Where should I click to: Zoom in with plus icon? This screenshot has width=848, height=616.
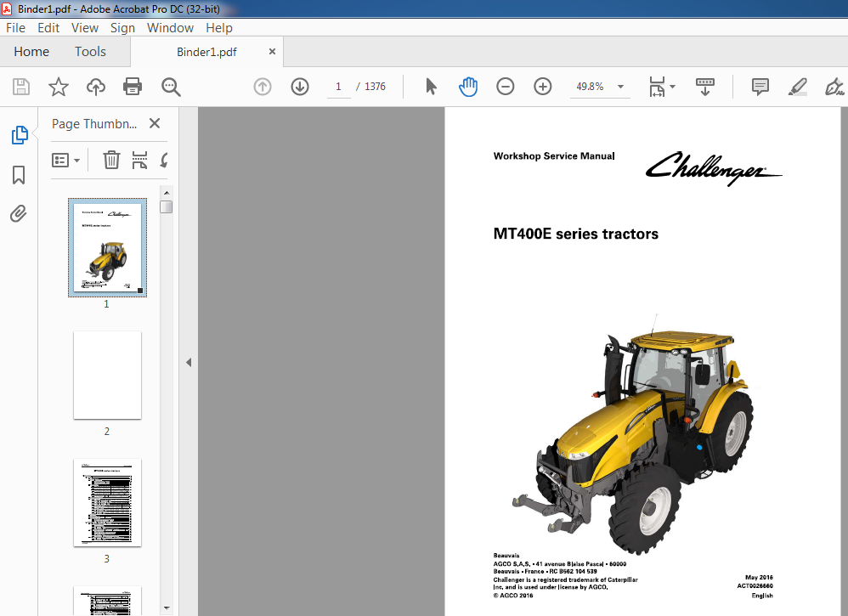542,87
